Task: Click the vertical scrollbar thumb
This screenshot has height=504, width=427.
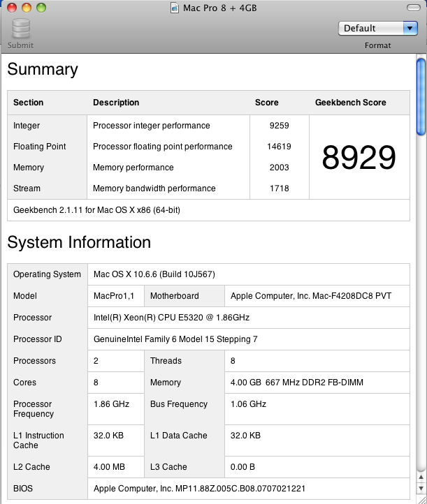Action: [x=421, y=97]
